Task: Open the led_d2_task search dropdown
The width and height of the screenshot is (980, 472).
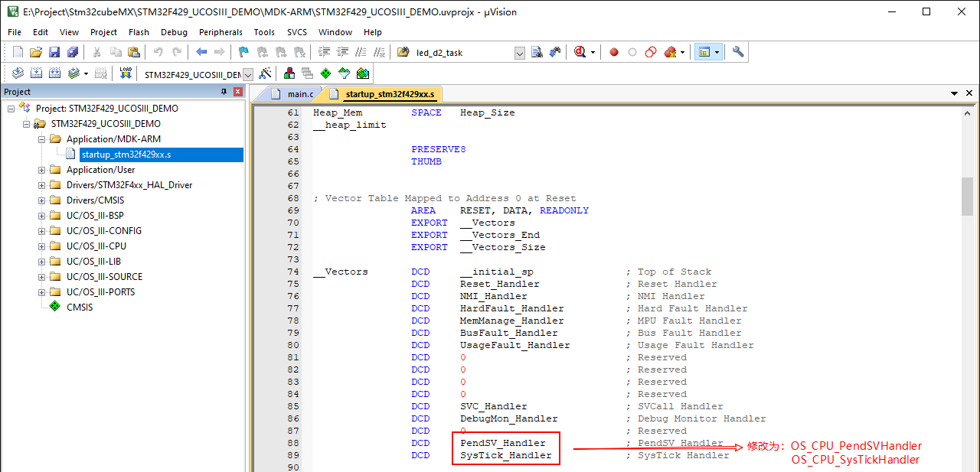Action: tap(520, 53)
